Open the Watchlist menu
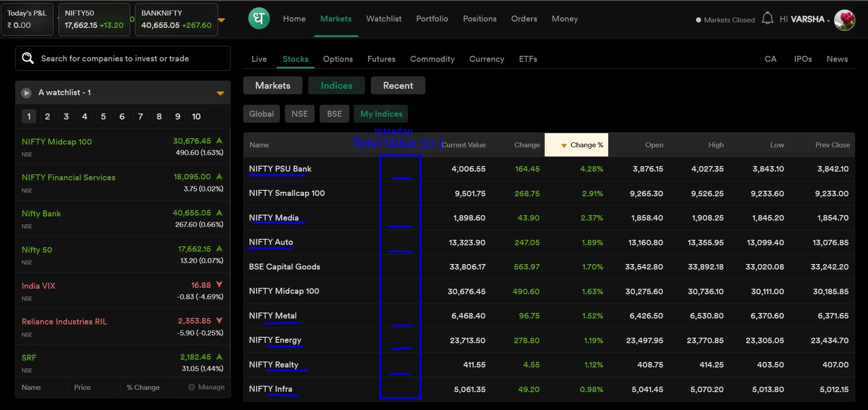Viewport: 868px width, 410px height. point(384,19)
